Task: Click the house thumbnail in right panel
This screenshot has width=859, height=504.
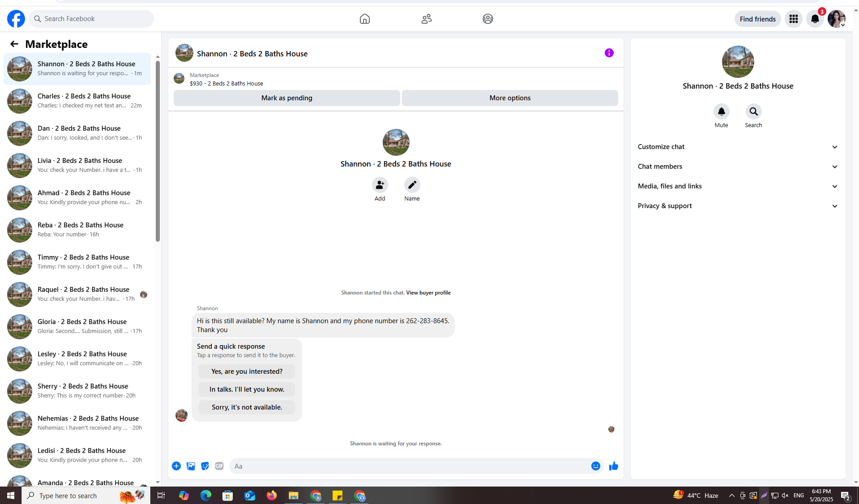Action: [x=738, y=62]
